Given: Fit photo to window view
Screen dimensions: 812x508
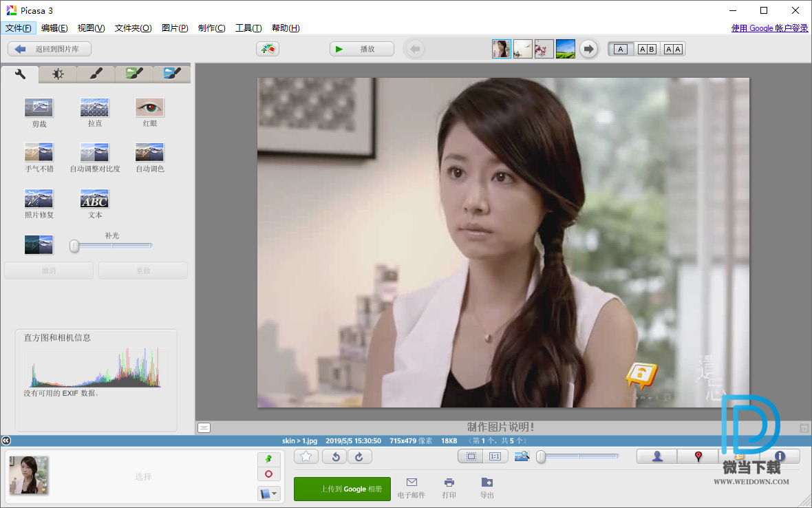Looking at the screenshot, I should pyautogui.click(x=471, y=456).
